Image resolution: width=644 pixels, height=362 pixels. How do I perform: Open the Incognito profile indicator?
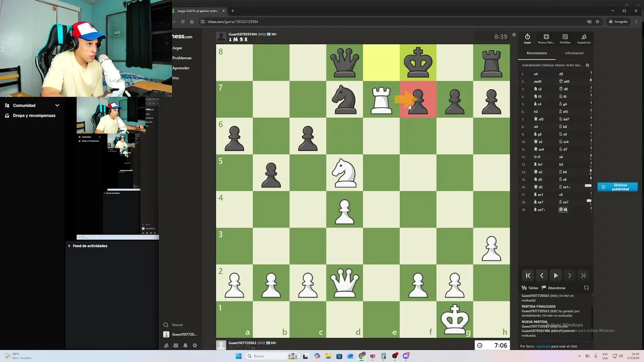(618, 22)
